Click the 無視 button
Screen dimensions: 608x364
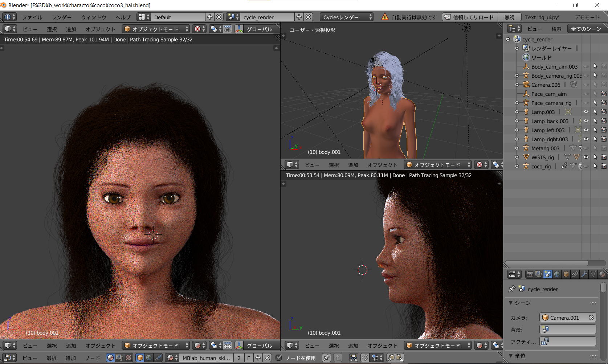(509, 17)
